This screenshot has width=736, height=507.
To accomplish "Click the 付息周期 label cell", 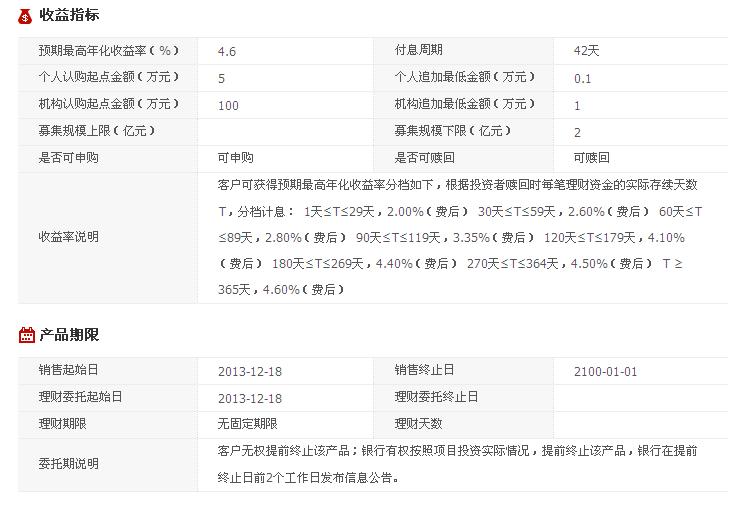I will coord(418,50).
